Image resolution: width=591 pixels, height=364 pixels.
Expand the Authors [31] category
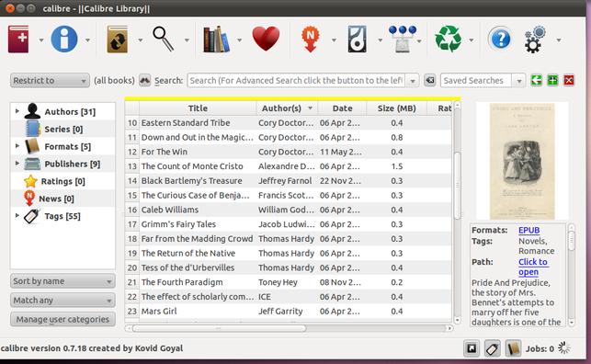pos(17,111)
